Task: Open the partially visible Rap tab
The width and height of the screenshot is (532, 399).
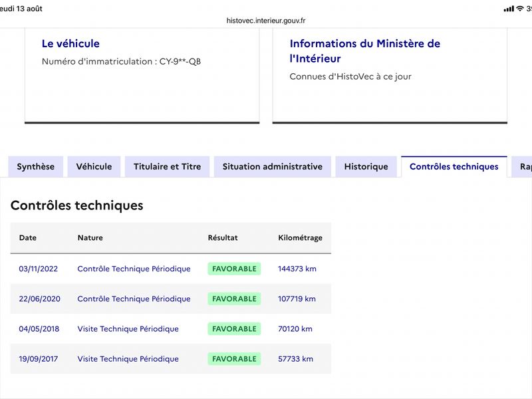Action: coord(522,167)
